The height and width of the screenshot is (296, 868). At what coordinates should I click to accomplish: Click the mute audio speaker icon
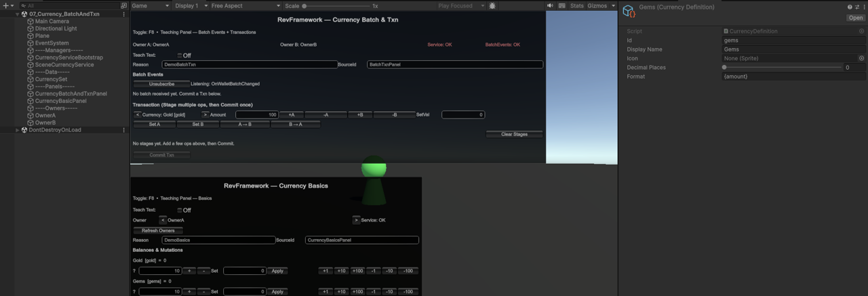550,5
